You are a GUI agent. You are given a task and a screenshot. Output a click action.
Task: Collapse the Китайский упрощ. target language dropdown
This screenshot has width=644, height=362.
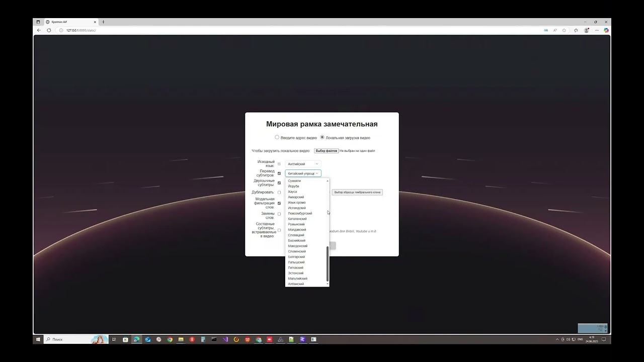[x=303, y=173]
